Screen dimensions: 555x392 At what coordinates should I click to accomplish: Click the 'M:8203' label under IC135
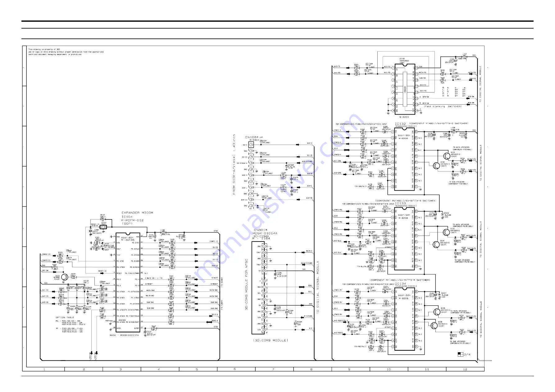[x=404, y=117]
